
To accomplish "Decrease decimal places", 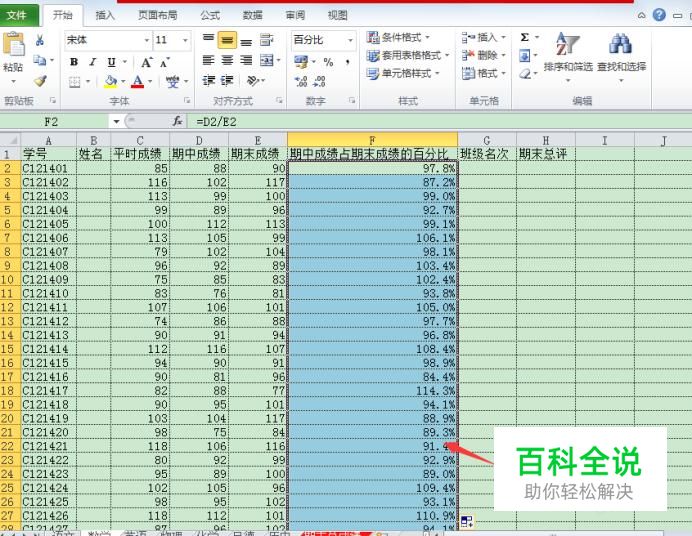I will click(320, 81).
